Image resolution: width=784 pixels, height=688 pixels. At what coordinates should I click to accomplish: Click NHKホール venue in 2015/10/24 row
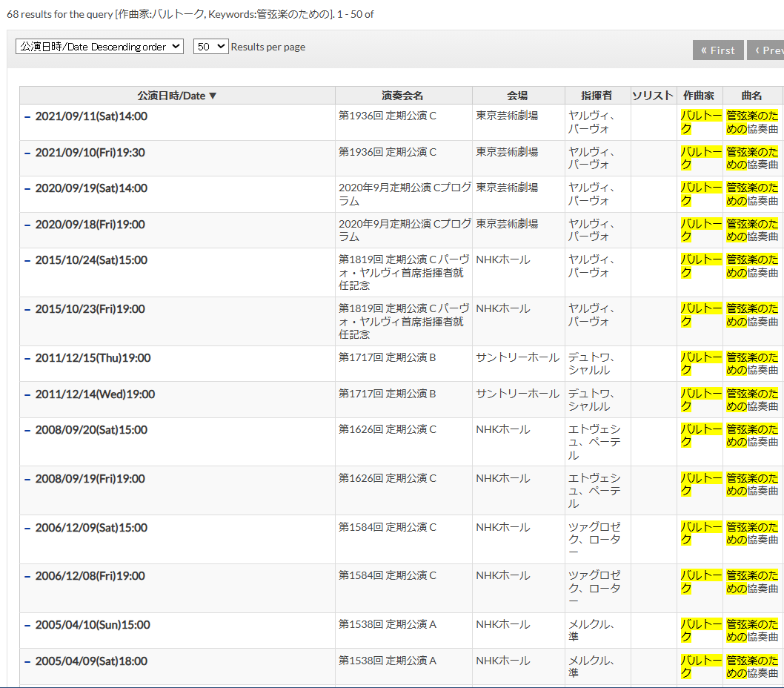tap(503, 259)
